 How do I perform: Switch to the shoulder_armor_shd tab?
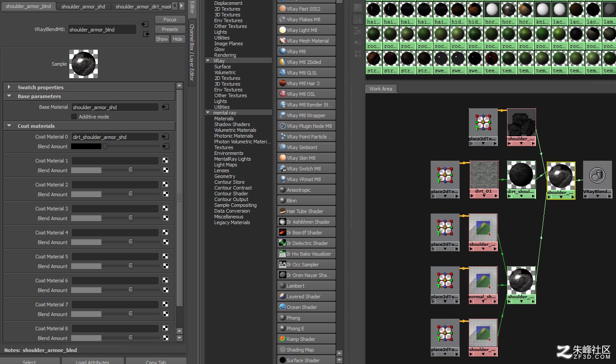[83, 7]
